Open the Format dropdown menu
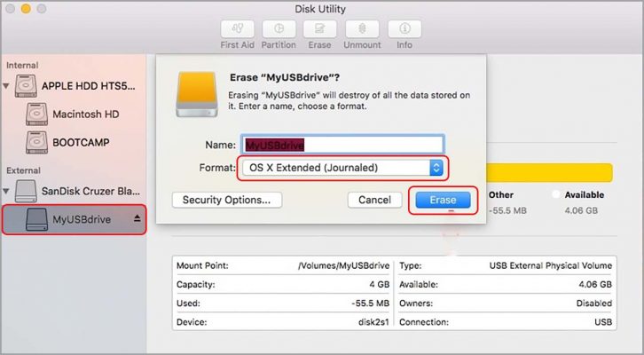Image resolution: width=644 pixels, height=355 pixels. click(342, 168)
